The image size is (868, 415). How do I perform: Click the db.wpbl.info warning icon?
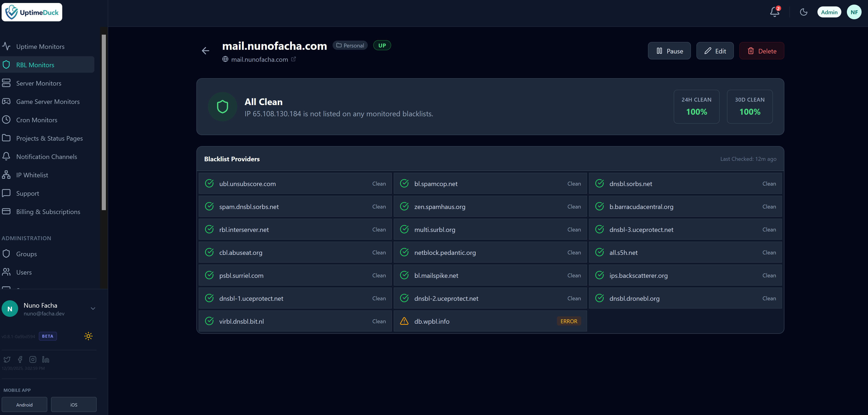coord(404,321)
